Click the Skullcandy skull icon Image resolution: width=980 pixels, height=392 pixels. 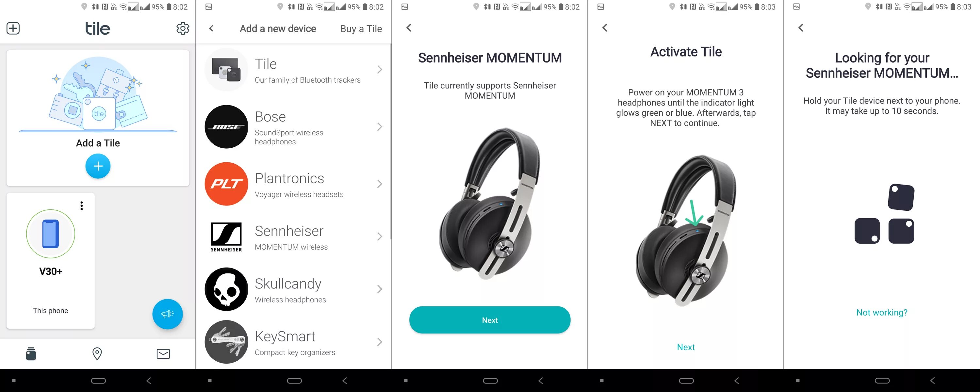click(226, 293)
